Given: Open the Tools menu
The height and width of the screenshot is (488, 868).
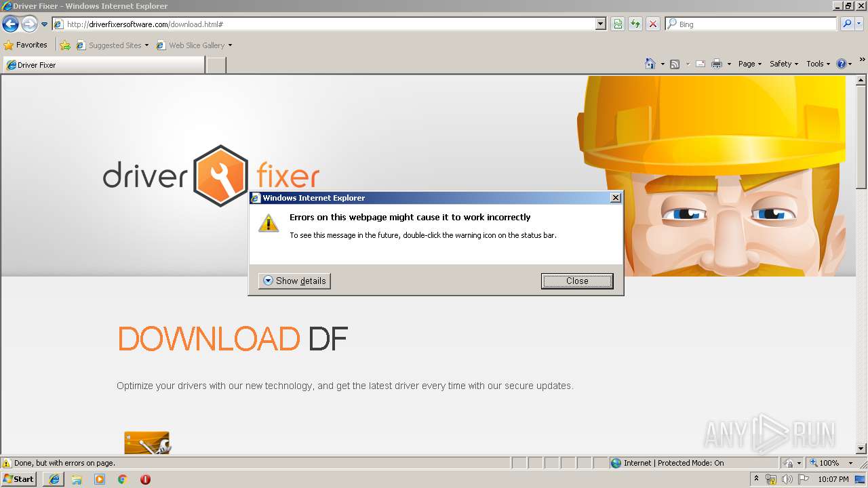Looking at the screenshot, I should (818, 64).
